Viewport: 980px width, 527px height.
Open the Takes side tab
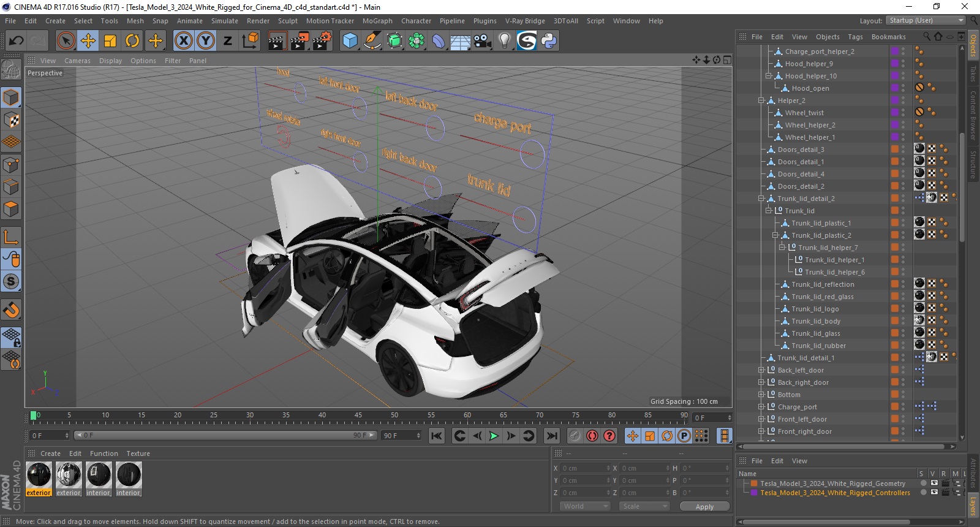[x=973, y=74]
